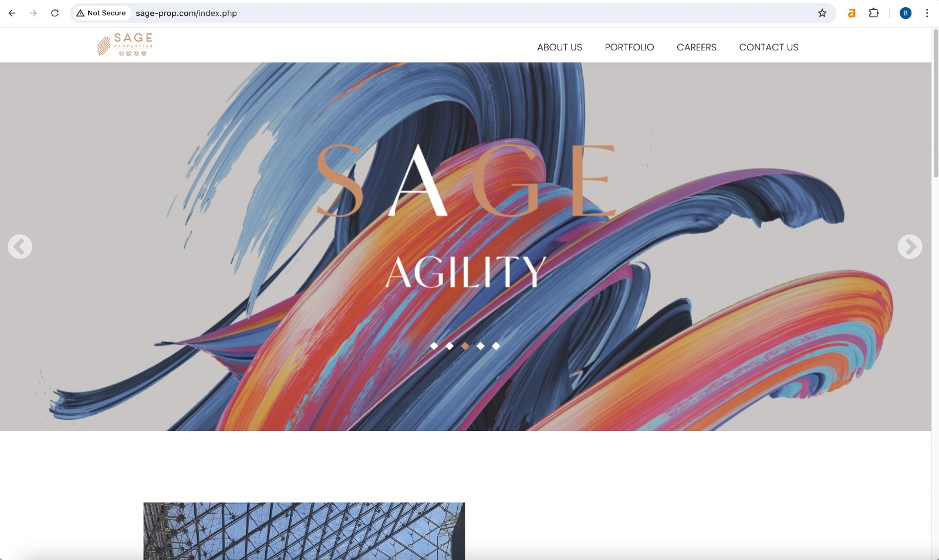
Task: Select the fifth carousel diamond indicator
Action: pyautogui.click(x=496, y=346)
